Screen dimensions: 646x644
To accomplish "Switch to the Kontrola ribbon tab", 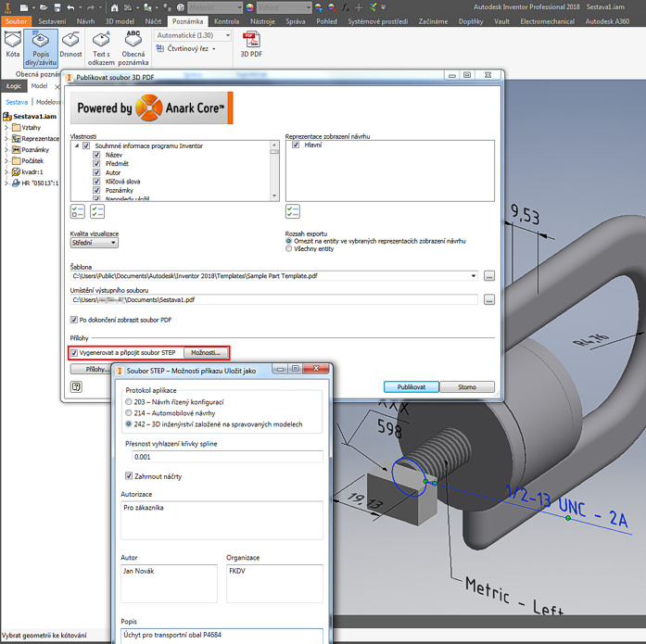I will click(x=226, y=20).
